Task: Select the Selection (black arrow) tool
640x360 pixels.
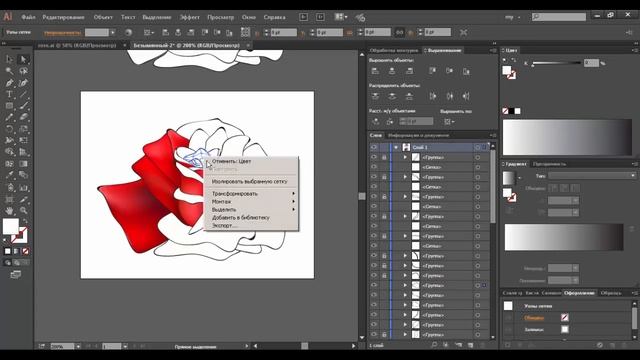Action: 9,59
